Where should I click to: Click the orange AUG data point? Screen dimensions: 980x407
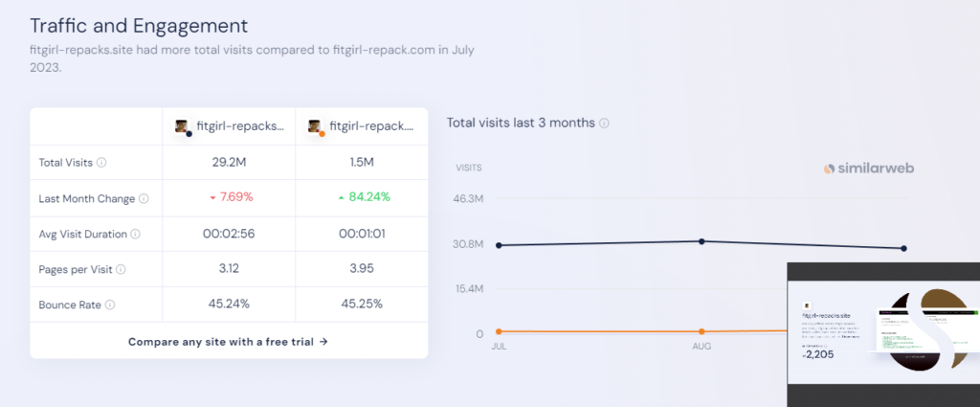(702, 331)
